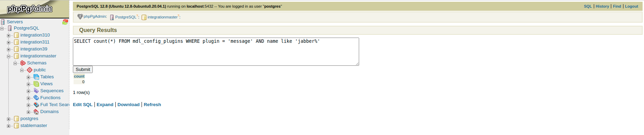Screen dimensions: 644x135
Task: Click the PostgreSQL server icon in tree
Action: [x=10, y=28]
